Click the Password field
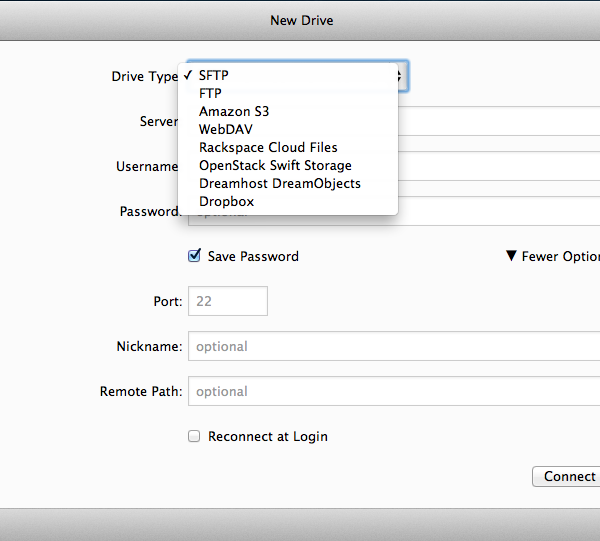The height and width of the screenshot is (541, 600). pyautogui.click(x=500, y=211)
